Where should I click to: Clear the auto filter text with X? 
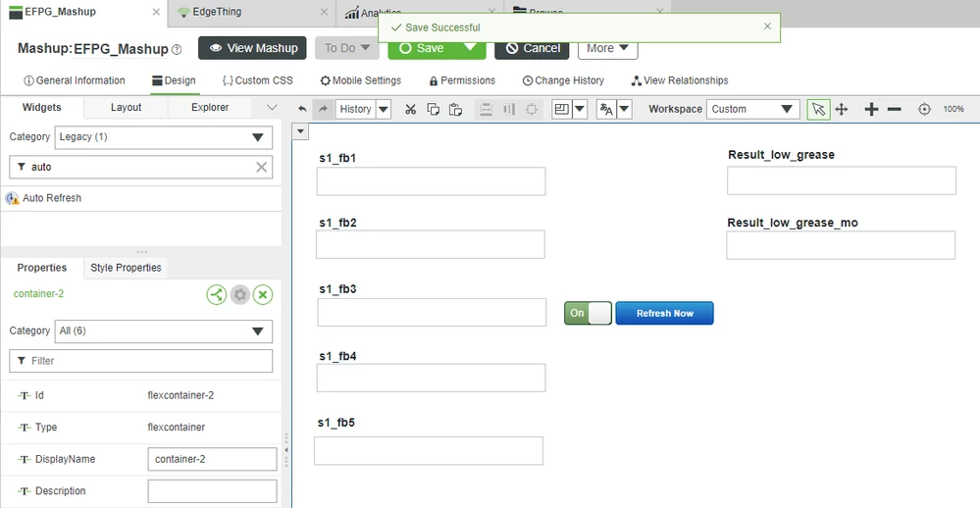(x=261, y=167)
